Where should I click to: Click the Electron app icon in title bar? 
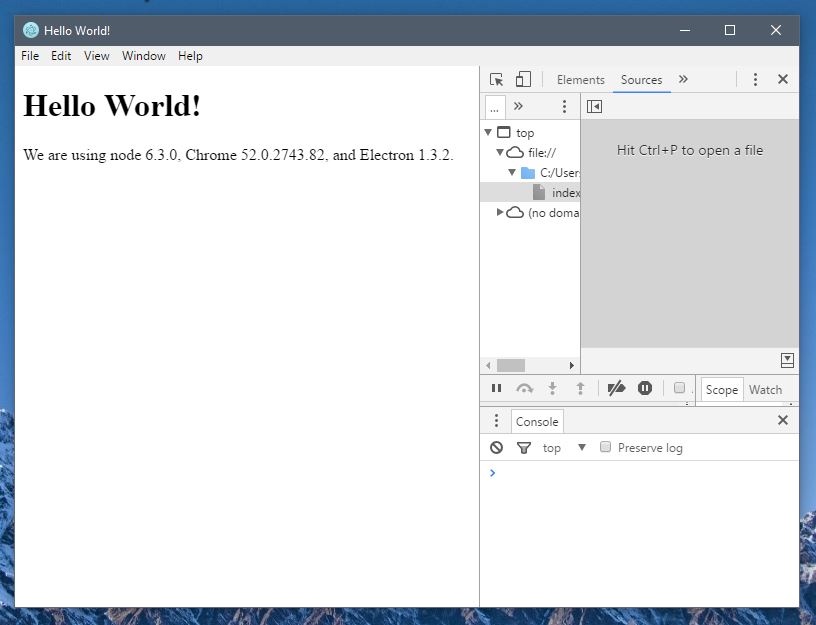tap(31, 30)
